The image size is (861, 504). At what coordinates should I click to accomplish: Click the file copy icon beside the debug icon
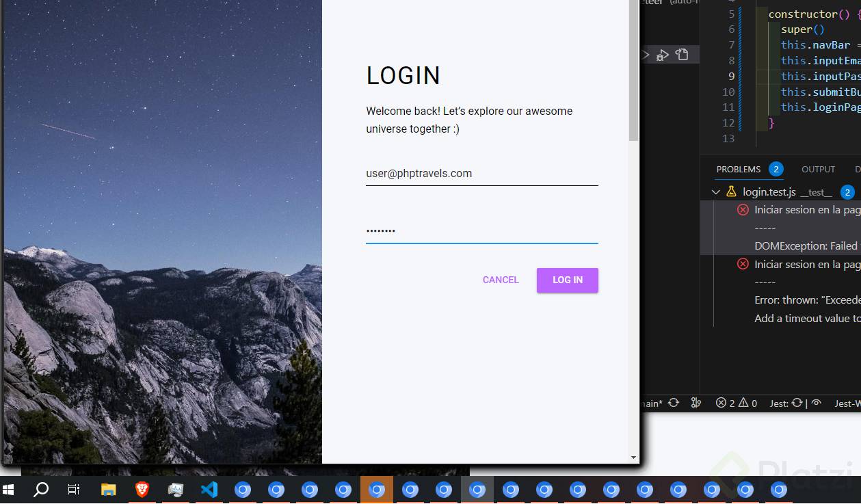[682, 55]
